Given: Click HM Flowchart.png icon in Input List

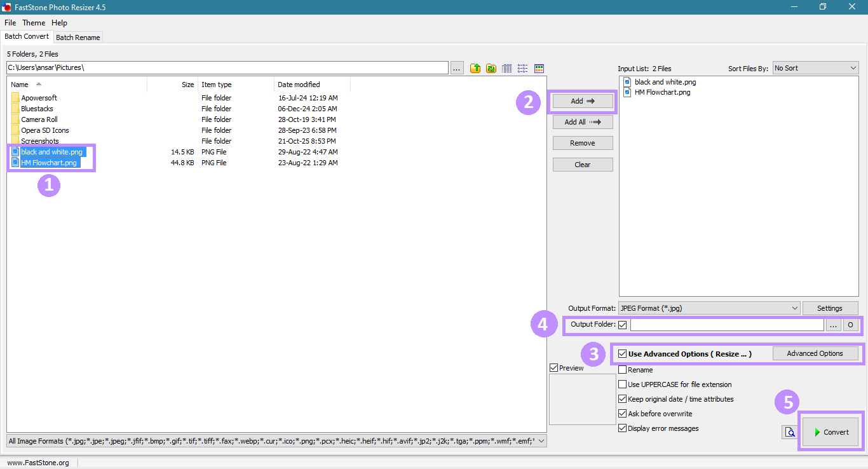Looking at the screenshot, I should (x=628, y=92).
